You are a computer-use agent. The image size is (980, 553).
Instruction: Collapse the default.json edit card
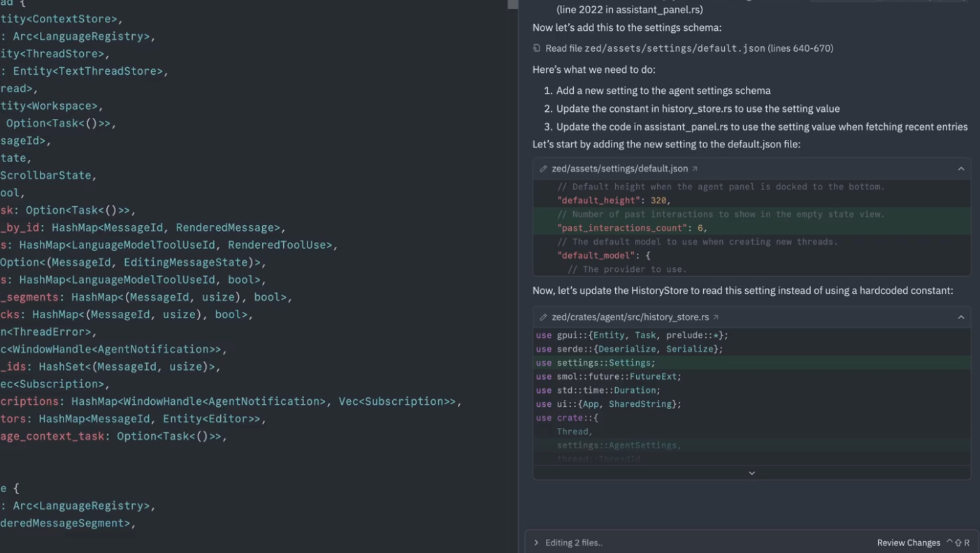point(961,168)
